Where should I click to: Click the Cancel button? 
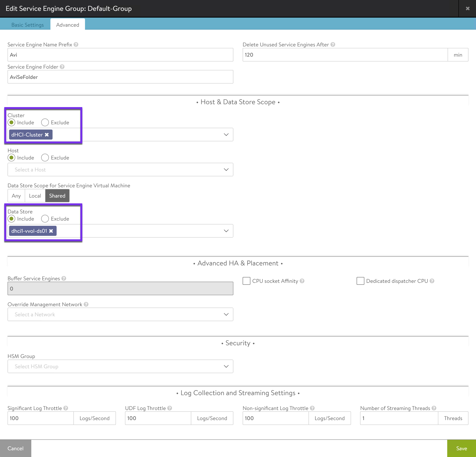15,448
